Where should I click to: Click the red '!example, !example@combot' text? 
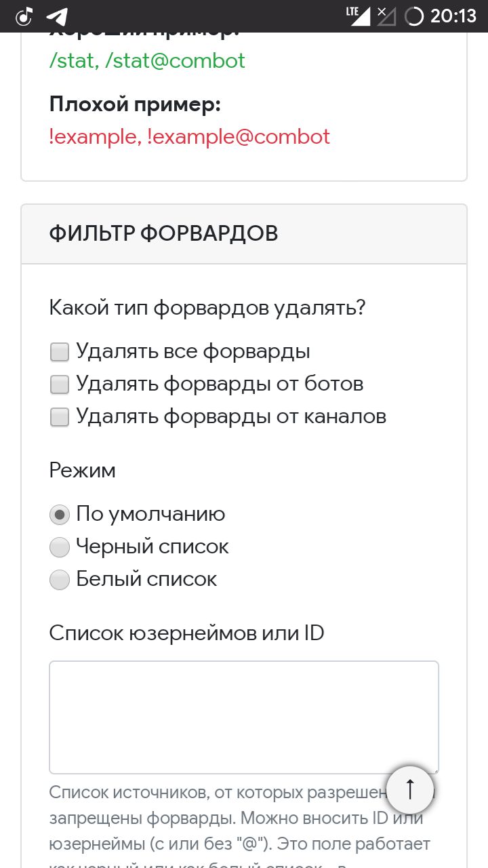(x=189, y=137)
